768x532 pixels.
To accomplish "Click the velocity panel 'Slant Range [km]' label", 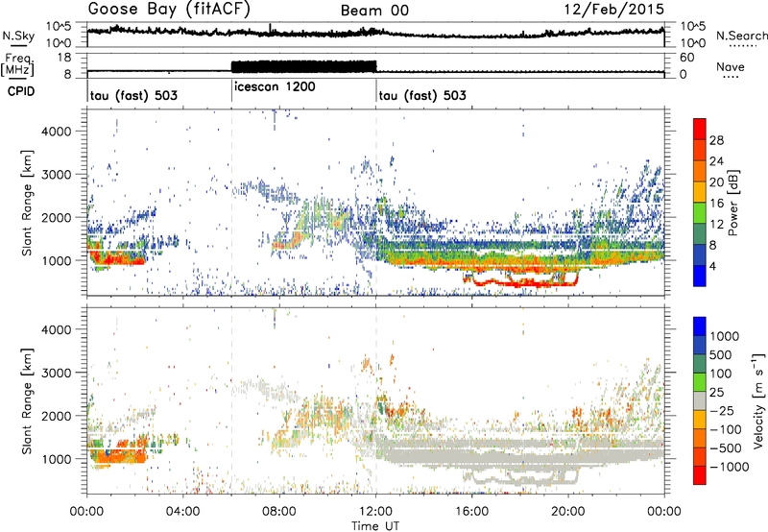I will coord(27,400).
